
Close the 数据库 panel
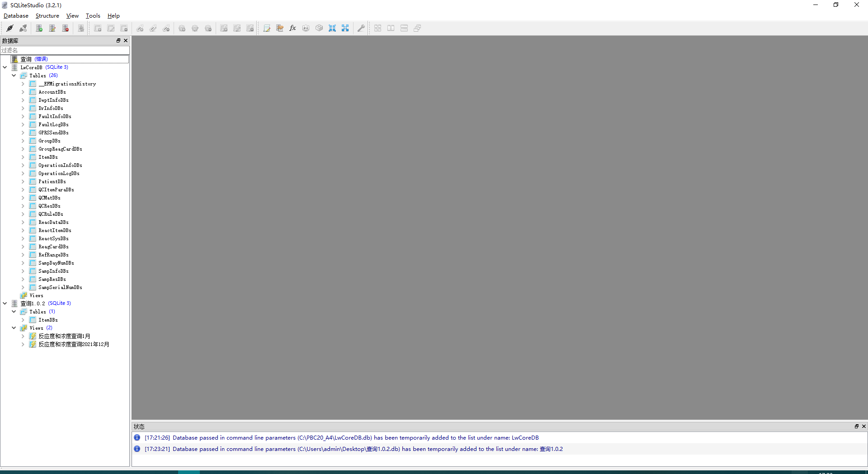tap(126, 41)
